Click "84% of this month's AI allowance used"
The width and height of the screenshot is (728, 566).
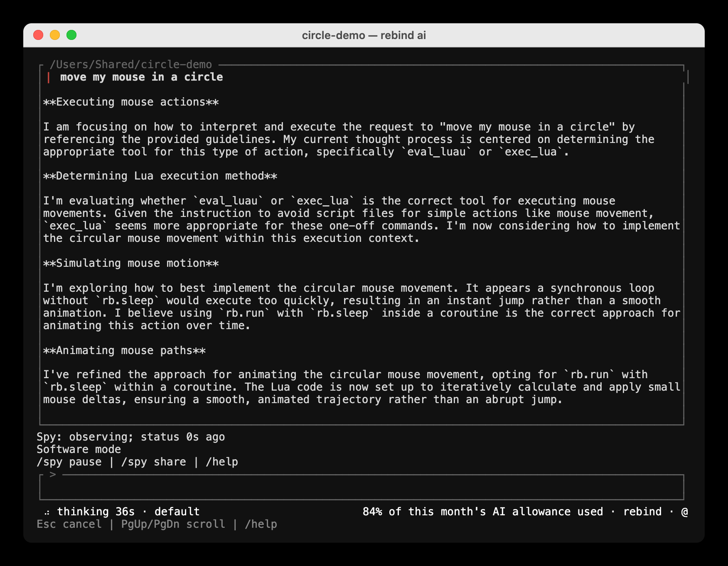pos(483,512)
